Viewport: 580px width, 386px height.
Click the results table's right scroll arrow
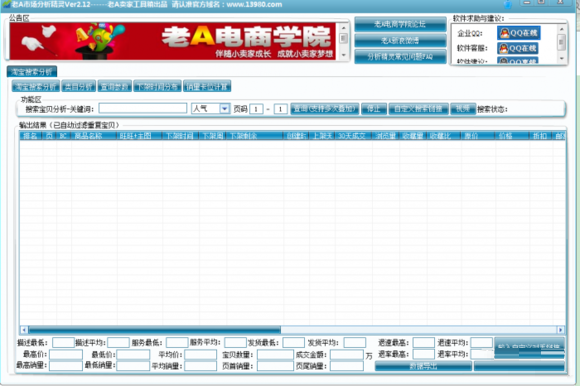point(560,329)
